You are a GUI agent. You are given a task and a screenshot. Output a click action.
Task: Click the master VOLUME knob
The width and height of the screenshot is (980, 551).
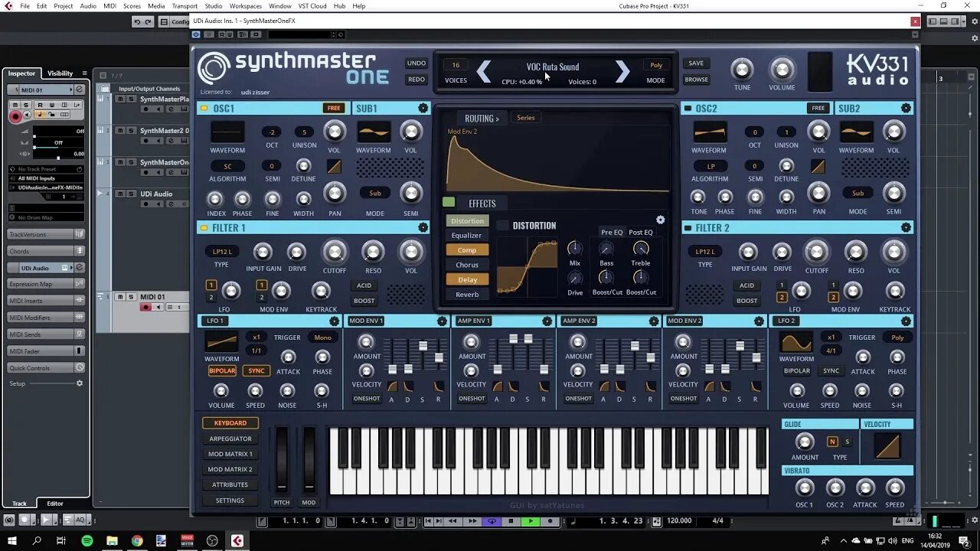(782, 70)
